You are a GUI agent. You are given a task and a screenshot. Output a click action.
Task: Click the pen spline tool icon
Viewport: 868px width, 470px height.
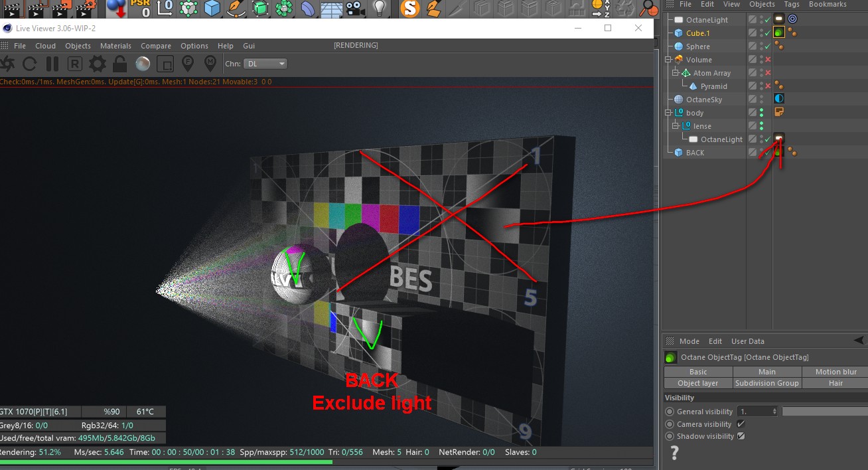[236, 8]
